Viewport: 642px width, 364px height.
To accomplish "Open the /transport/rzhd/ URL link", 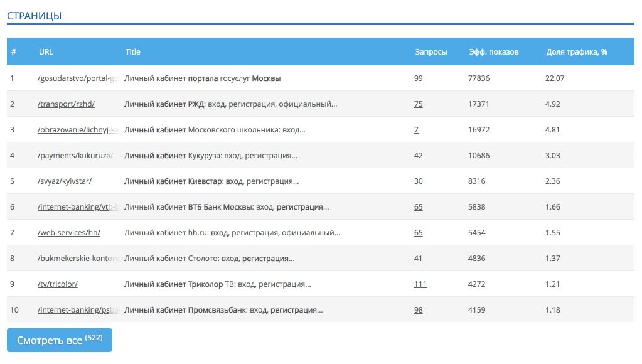I will pos(66,104).
